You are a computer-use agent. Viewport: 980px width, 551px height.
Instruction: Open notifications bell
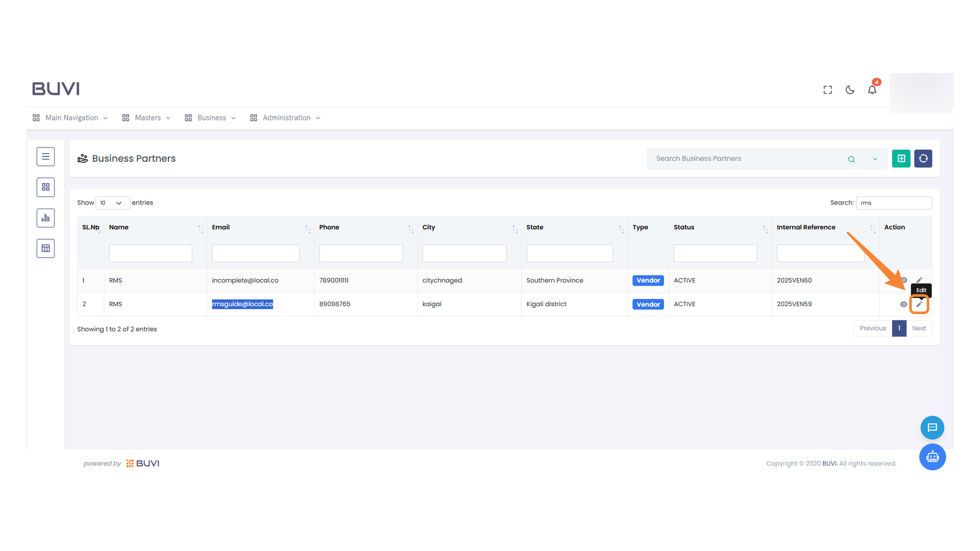click(x=872, y=90)
